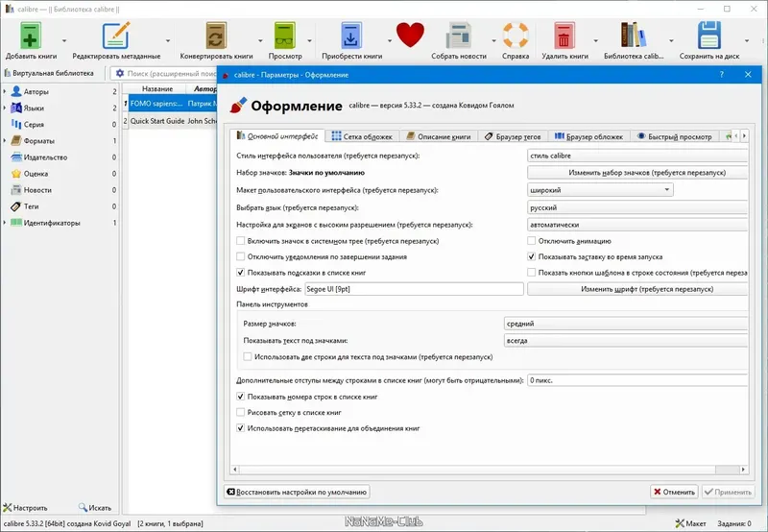Open Показывать текст под значками combo всегда

click(626, 341)
